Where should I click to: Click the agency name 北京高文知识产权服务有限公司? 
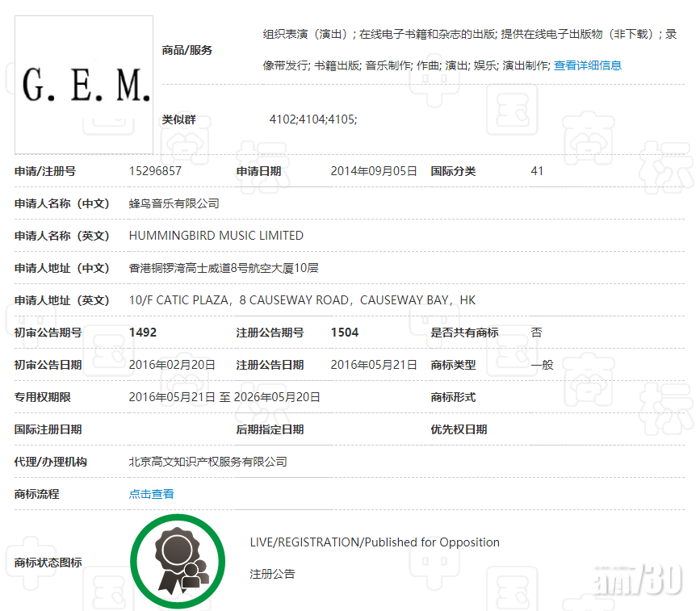click(x=207, y=462)
